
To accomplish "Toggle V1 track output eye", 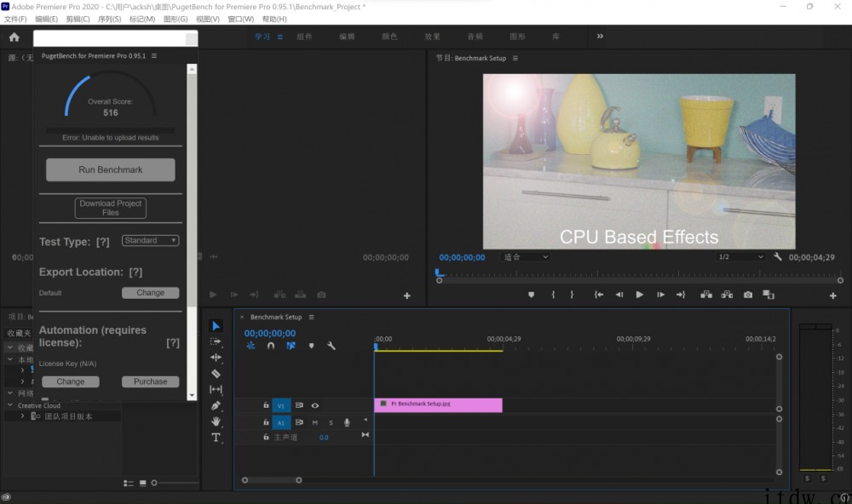I will (314, 405).
